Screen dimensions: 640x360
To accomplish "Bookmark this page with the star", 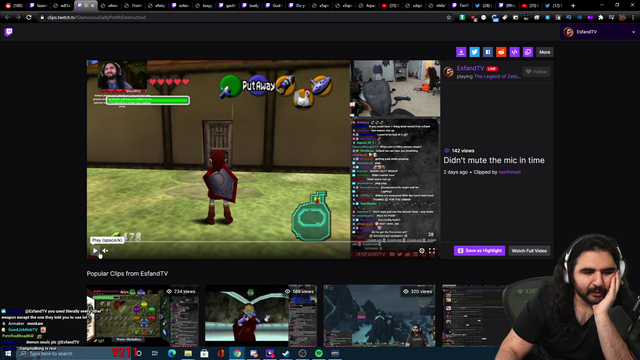I will tap(449, 18).
